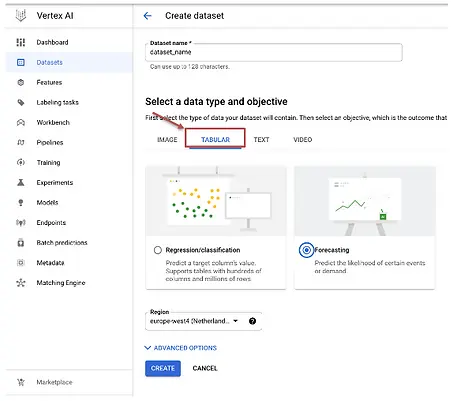Click the Endpoints antenna icon
This screenshot has height=401, width=453.
[x=21, y=222]
